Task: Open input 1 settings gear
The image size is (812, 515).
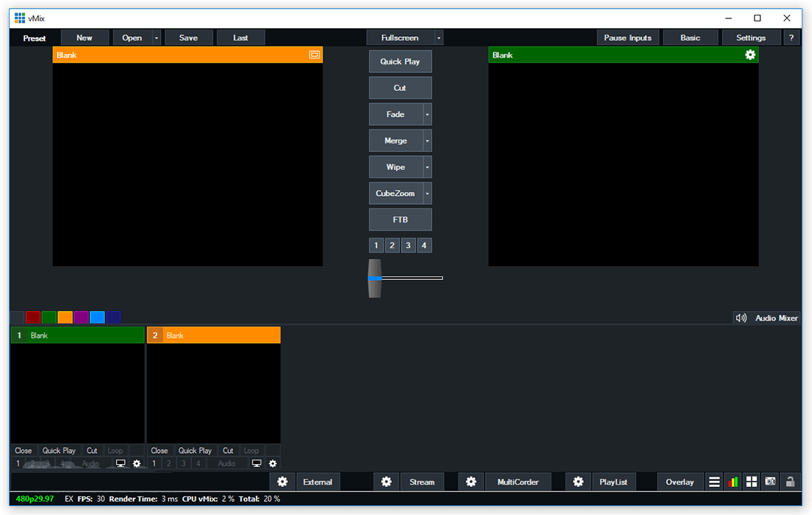Action: coord(137,464)
